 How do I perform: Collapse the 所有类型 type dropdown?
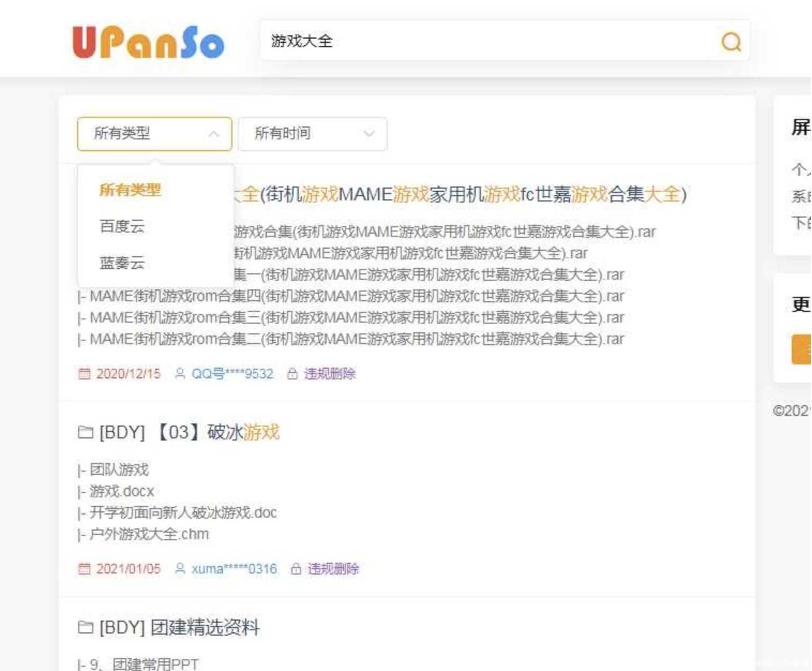(x=154, y=133)
